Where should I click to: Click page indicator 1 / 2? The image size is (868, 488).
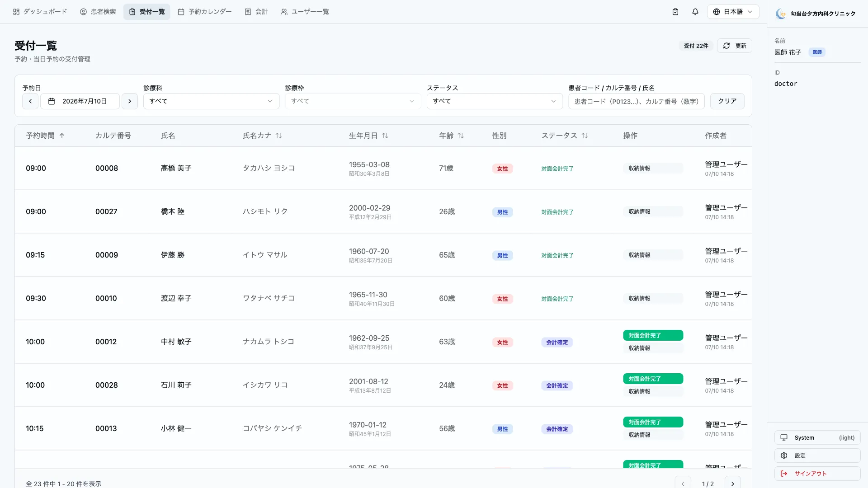(x=708, y=484)
